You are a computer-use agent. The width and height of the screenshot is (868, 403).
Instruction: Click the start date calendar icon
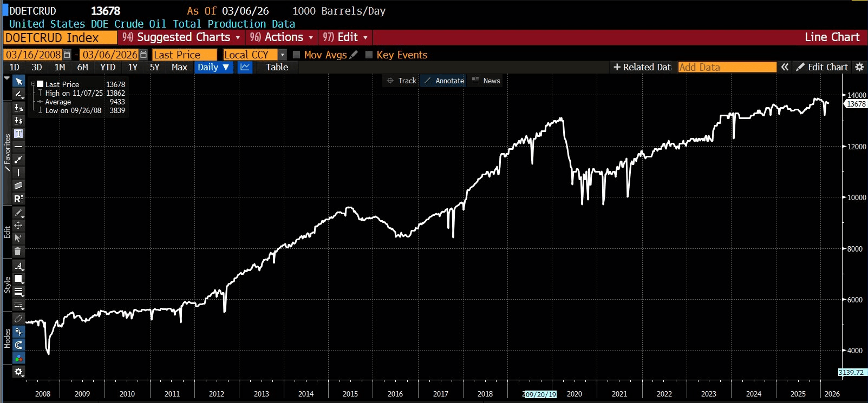pos(67,55)
